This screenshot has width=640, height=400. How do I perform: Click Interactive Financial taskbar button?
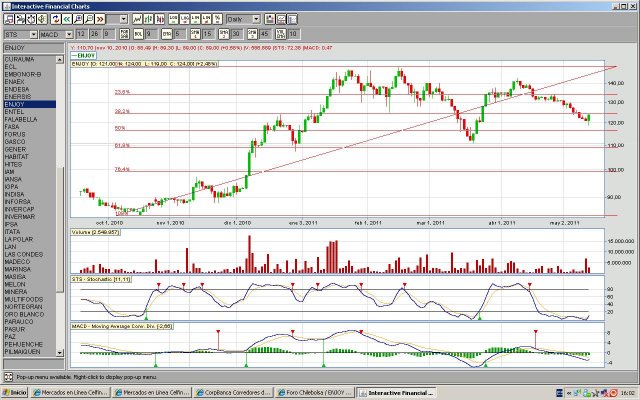click(x=396, y=392)
